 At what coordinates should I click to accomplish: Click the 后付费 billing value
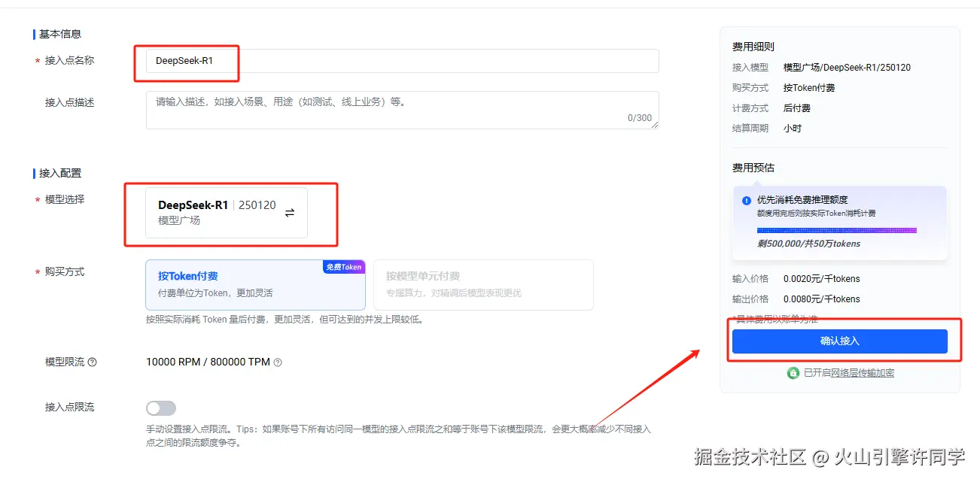click(797, 108)
